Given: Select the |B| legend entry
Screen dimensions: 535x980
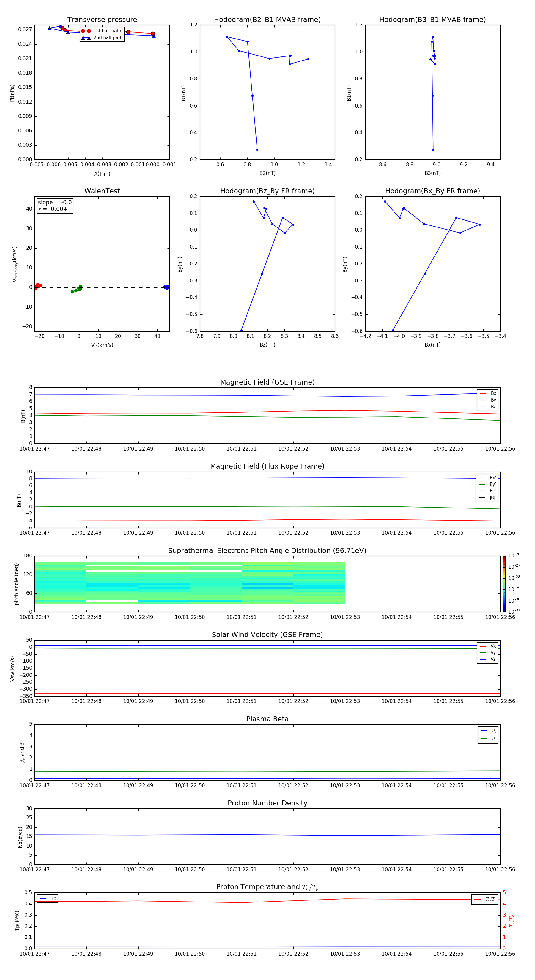Looking at the screenshot, I should click(487, 498).
